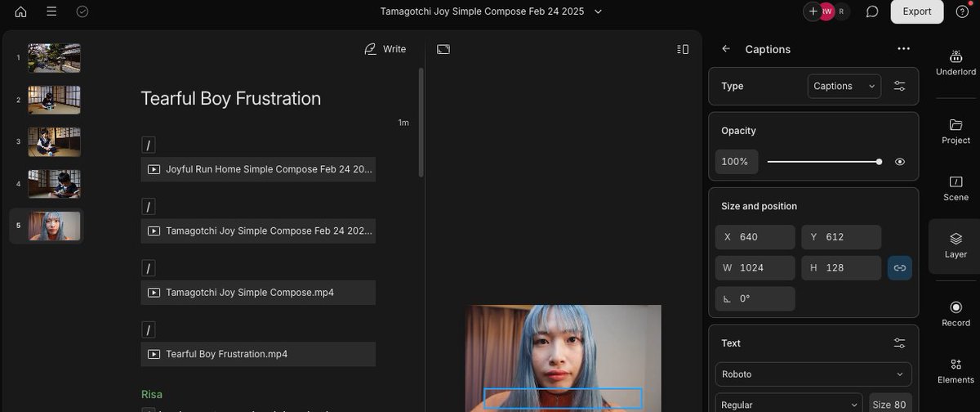Open the script sidebar panel icon

684,49
